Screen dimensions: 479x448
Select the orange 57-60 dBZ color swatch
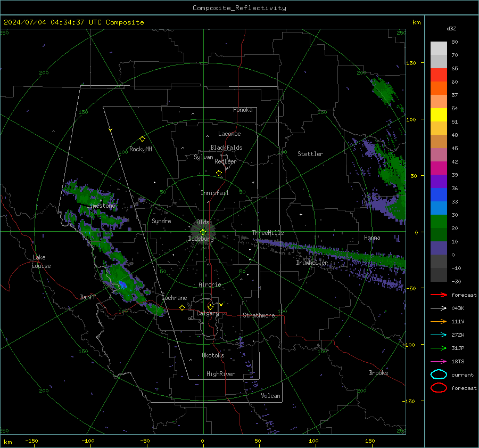(439, 88)
